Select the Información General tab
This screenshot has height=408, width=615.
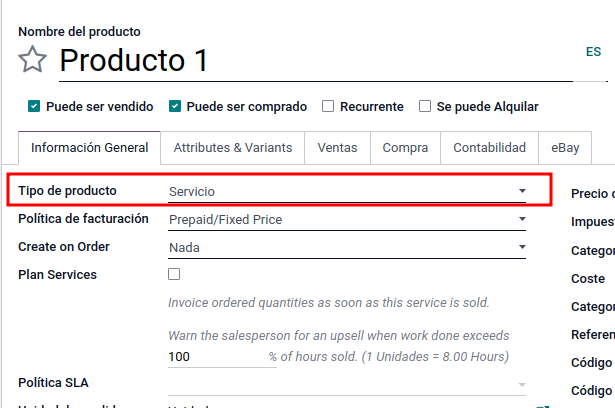pos(90,147)
